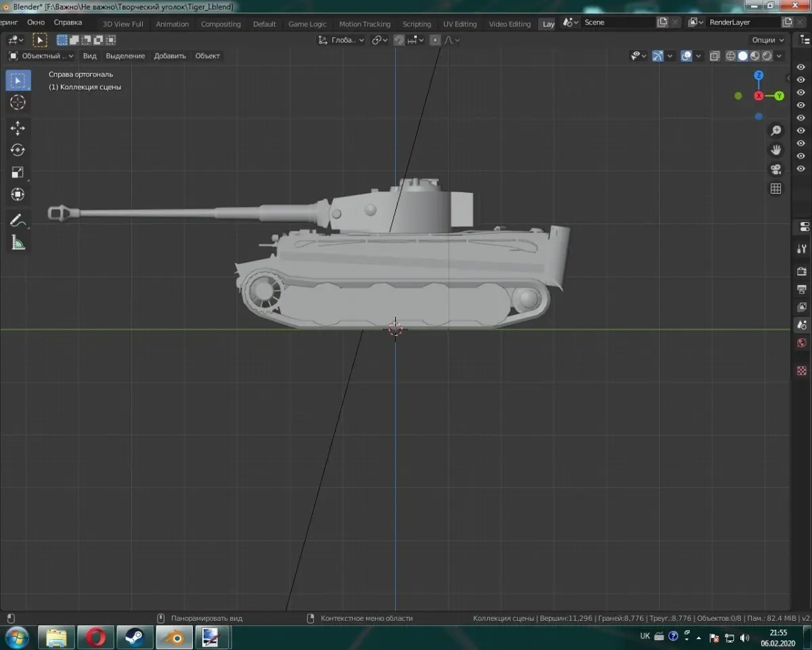Toggle camera view with the camera icon

pos(776,169)
